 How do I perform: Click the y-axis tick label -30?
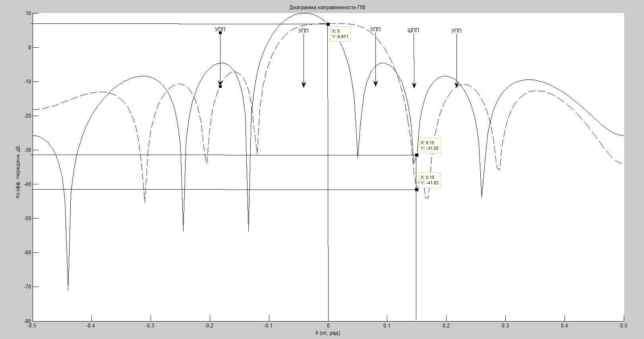point(27,150)
